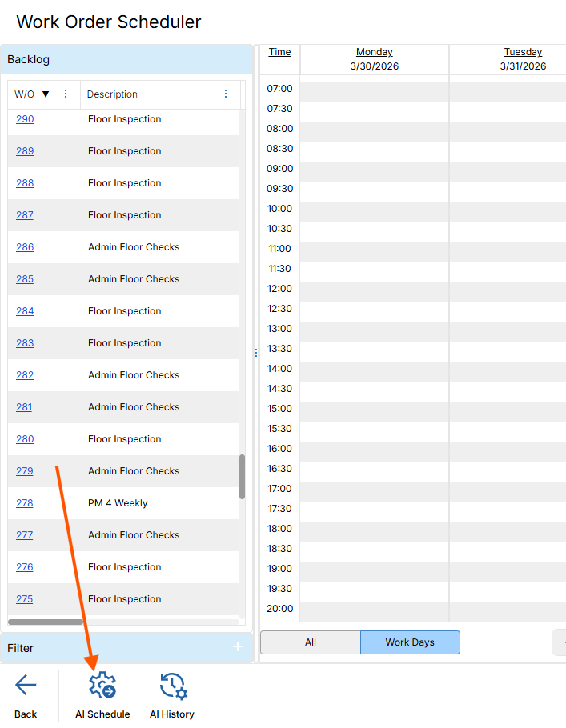The image size is (566, 728).
Task: Open W/O column options menu
Action: point(66,94)
